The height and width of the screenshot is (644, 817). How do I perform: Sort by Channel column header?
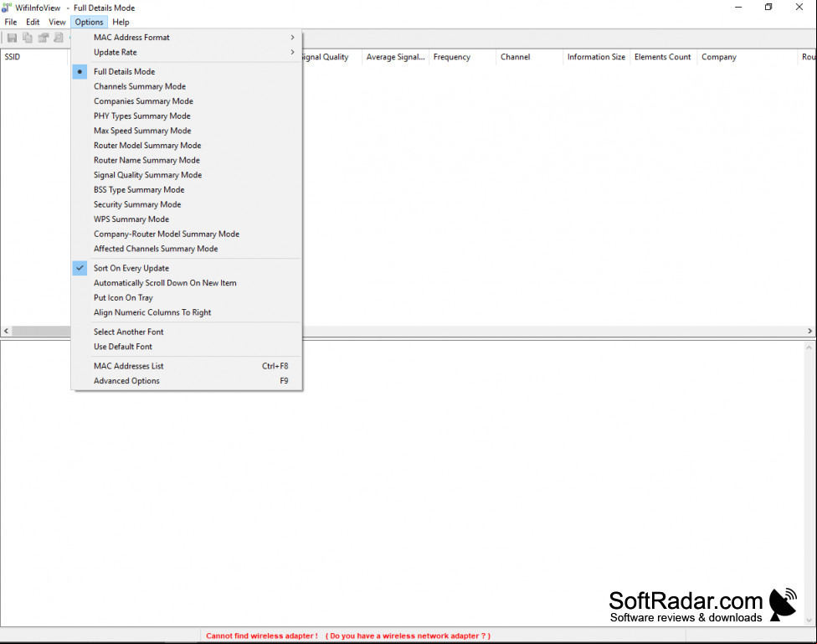pyautogui.click(x=529, y=57)
